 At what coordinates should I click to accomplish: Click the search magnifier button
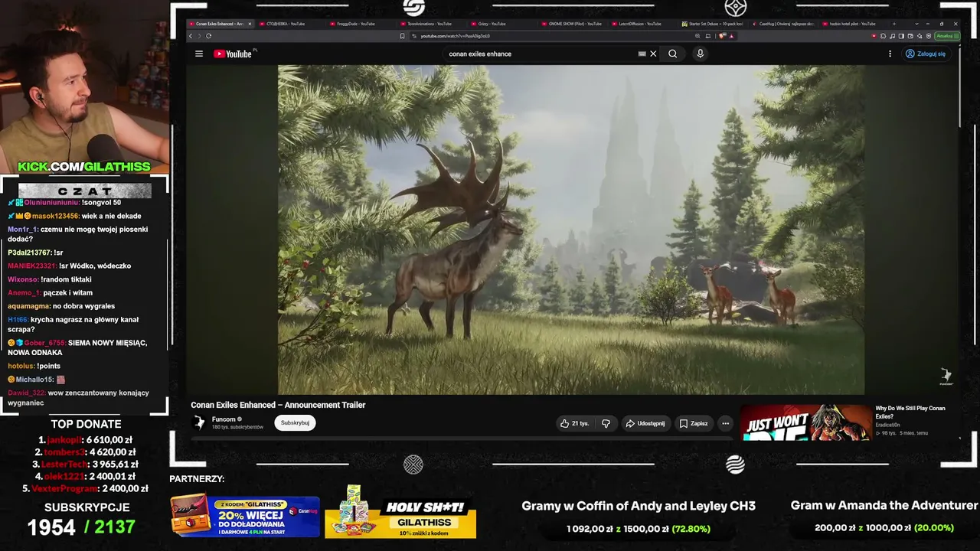coord(672,54)
